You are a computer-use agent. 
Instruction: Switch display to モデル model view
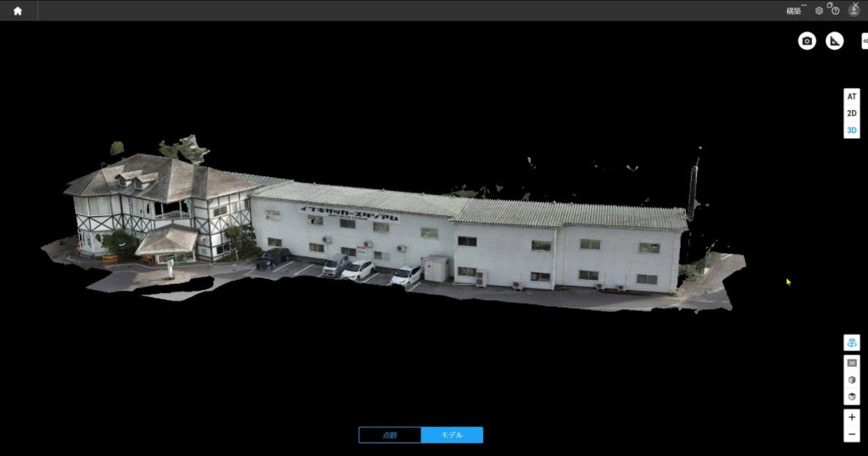pos(452,435)
